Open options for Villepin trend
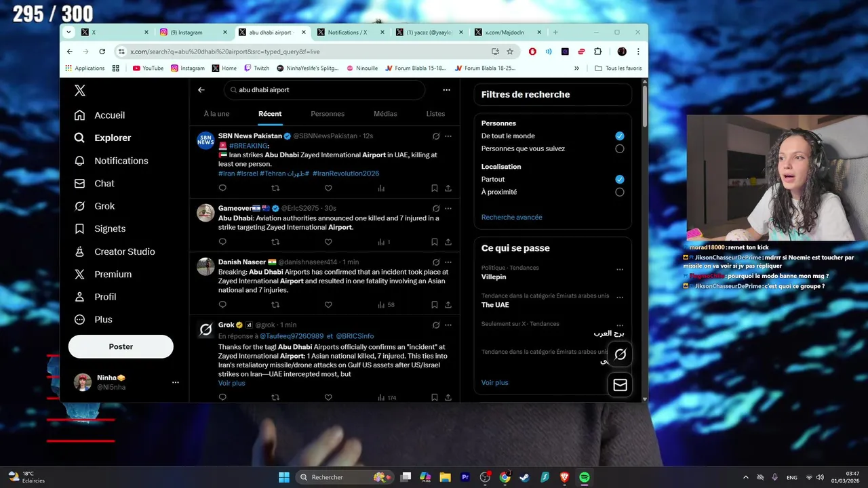Viewport: 868px width, 488px height. point(620,269)
